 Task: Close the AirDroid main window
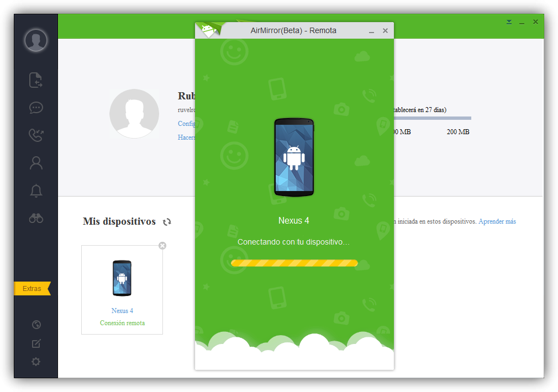pos(535,22)
